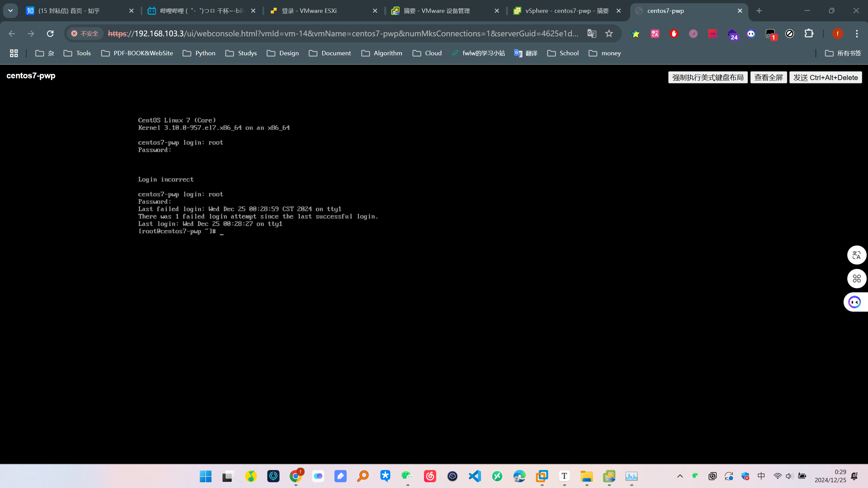
Task: Open the black-white slashed circle extension
Action: point(789,34)
